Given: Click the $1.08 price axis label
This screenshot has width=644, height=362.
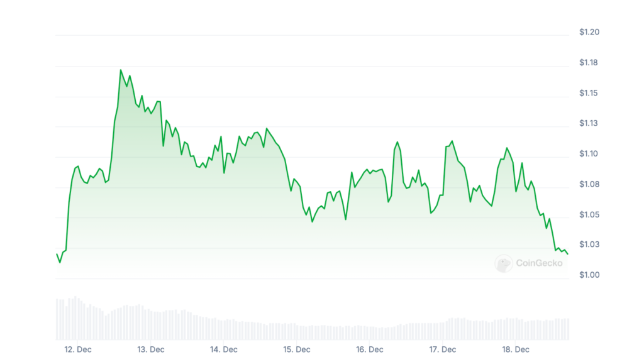Looking at the screenshot, I should pyautogui.click(x=589, y=184).
